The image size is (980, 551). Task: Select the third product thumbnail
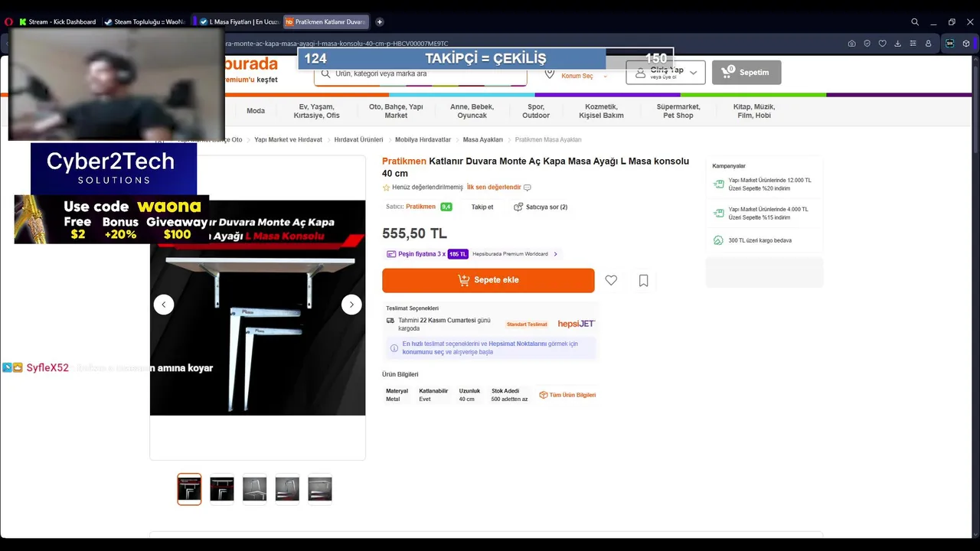[255, 489]
